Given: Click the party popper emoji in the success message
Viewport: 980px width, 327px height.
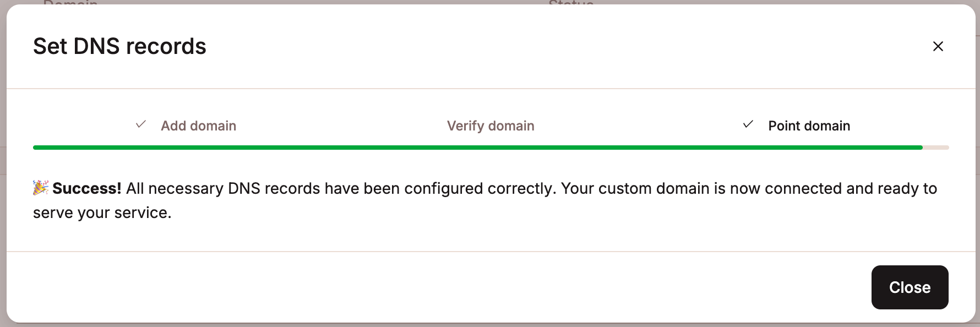Looking at the screenshot, I should pos(41,188).
